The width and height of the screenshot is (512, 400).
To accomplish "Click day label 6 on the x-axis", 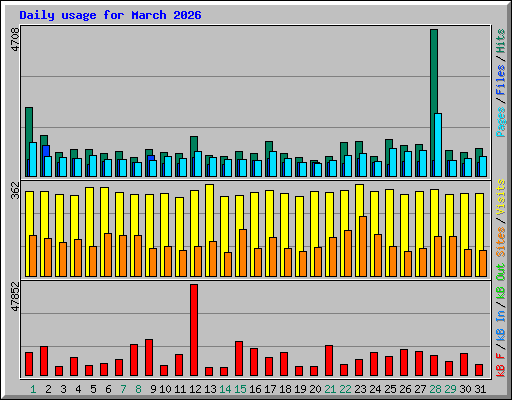I will [x=108, y=389].
